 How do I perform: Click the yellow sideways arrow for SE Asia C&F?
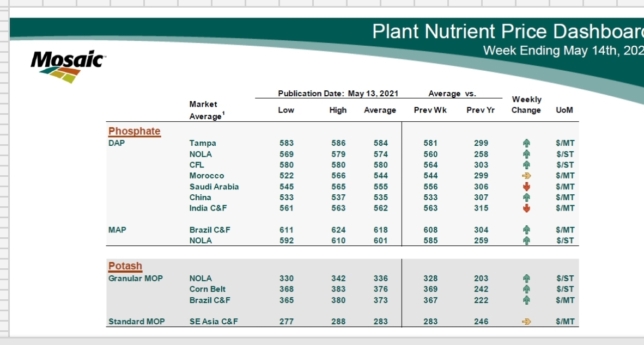pos(526,322)
